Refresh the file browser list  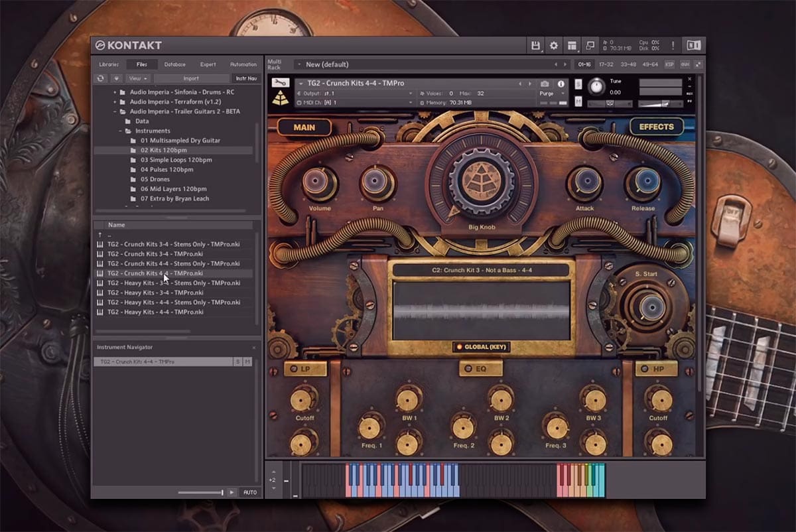(x=101, y=78)
